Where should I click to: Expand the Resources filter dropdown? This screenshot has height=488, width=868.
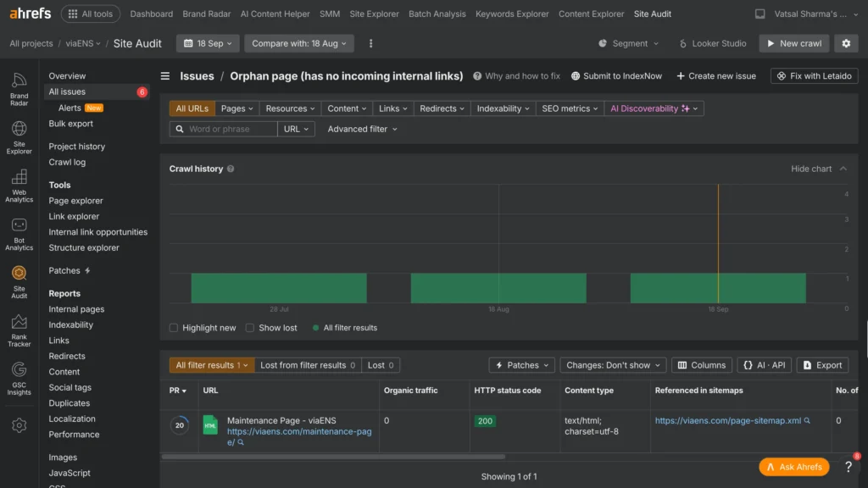[x=290, y=108]
